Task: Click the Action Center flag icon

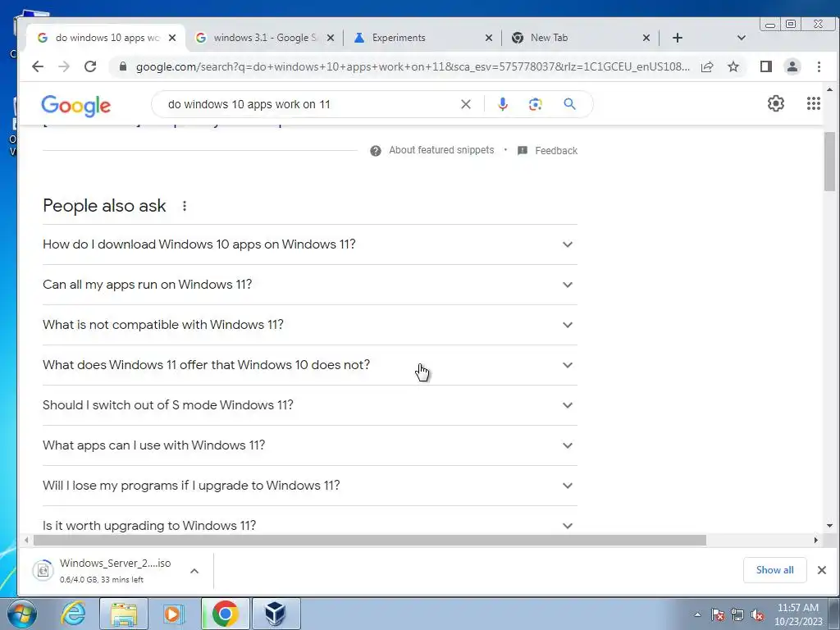Action: [717, 615]
